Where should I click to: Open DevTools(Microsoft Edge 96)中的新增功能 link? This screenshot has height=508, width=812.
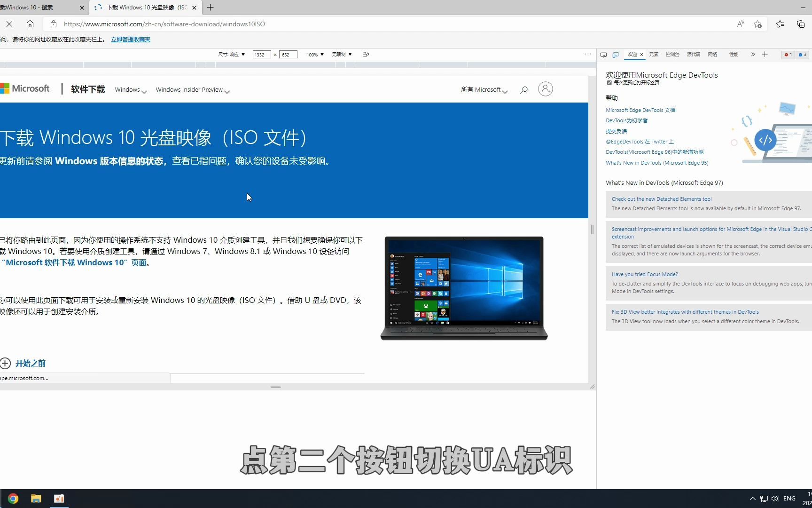(x=655, y=152)
